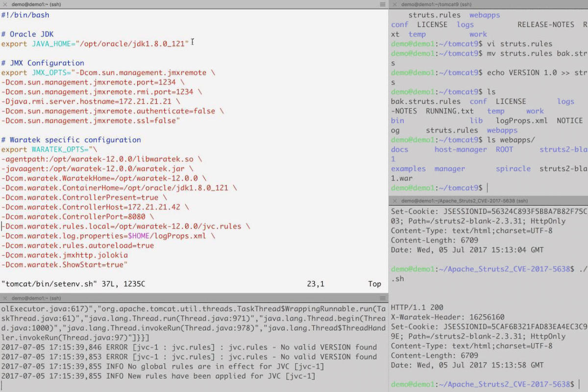Viewport: 588px width, 392px height.
Task: Click the vim "Top" scroll indicator
Action: pyautogui.click(x=374, y=284)
